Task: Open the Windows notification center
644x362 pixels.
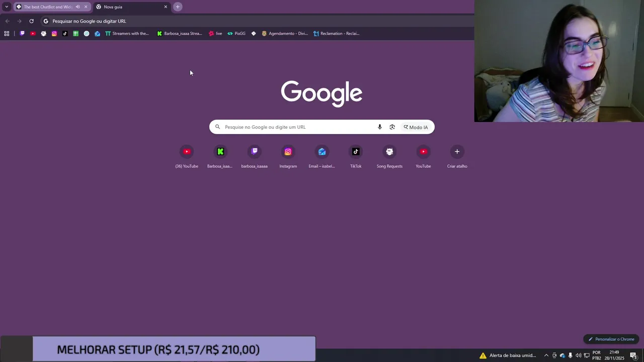Action: tap(634, 355)
